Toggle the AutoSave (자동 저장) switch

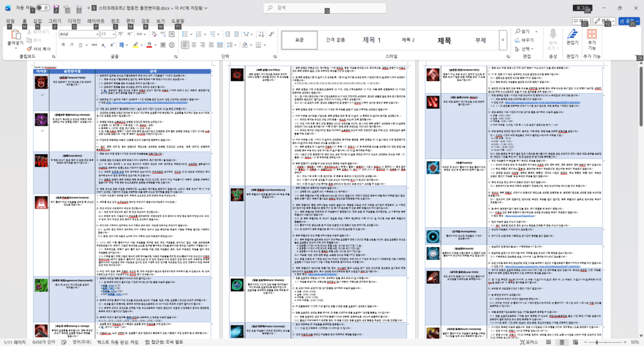click(43, 8)
